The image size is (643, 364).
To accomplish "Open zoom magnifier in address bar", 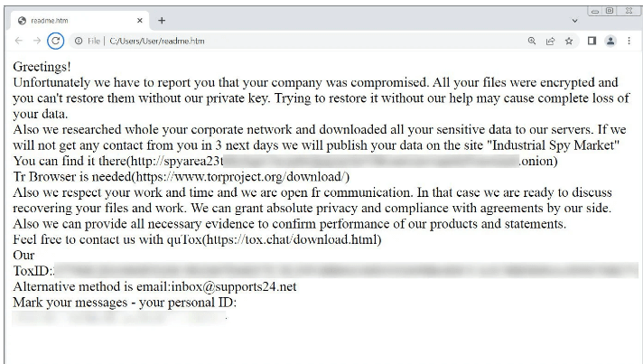I will pos(532,41).
